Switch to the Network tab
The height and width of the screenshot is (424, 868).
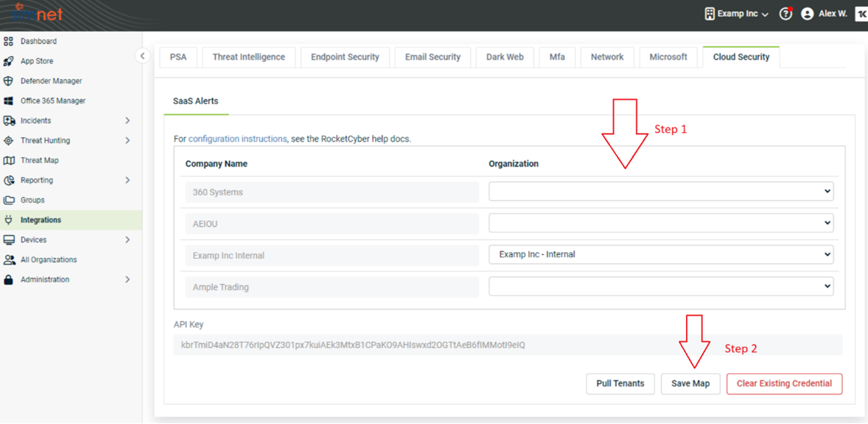[607, 57]
